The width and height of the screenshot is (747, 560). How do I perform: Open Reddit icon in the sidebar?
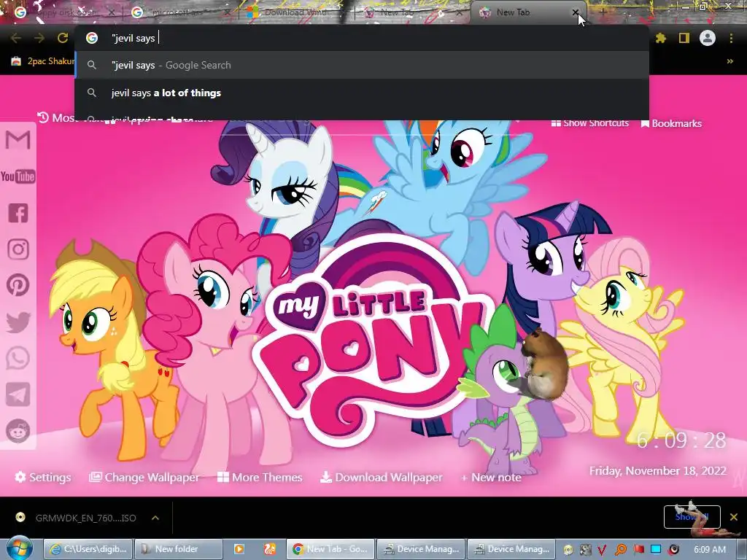click(18, 431)
